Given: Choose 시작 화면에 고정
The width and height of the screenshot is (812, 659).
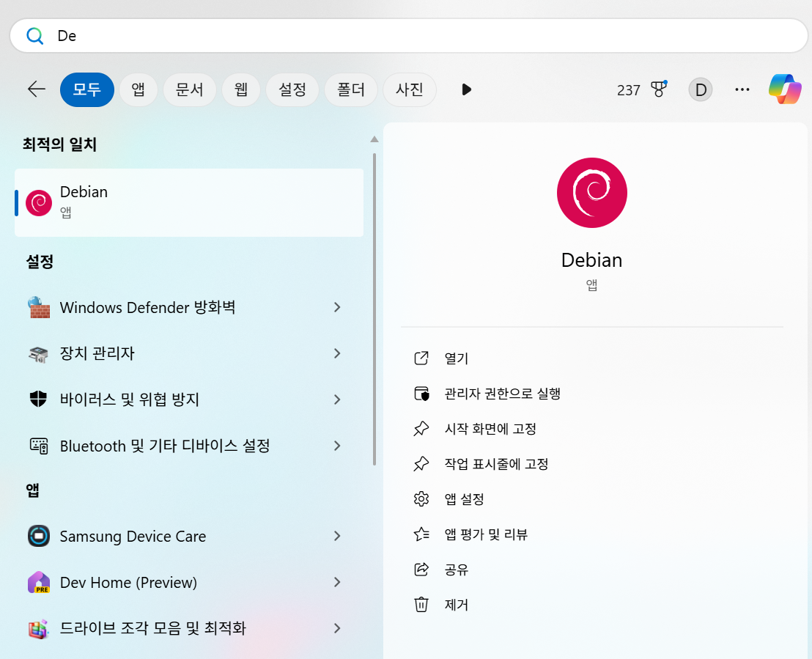Looking at the screenshot, I should [490, 429].
